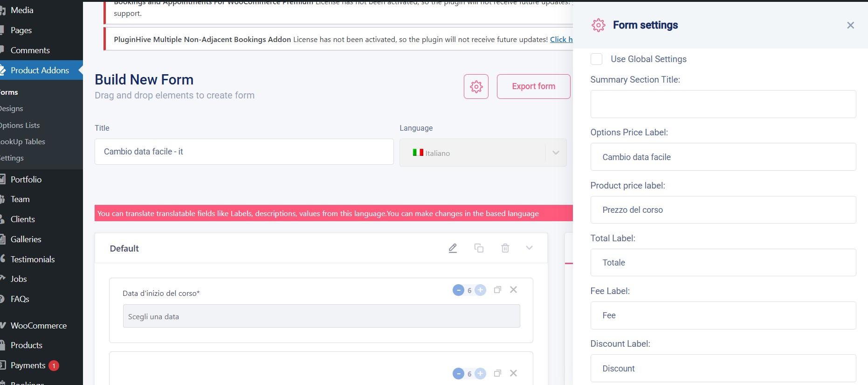Edit the Discount Label field

(723, 368)
